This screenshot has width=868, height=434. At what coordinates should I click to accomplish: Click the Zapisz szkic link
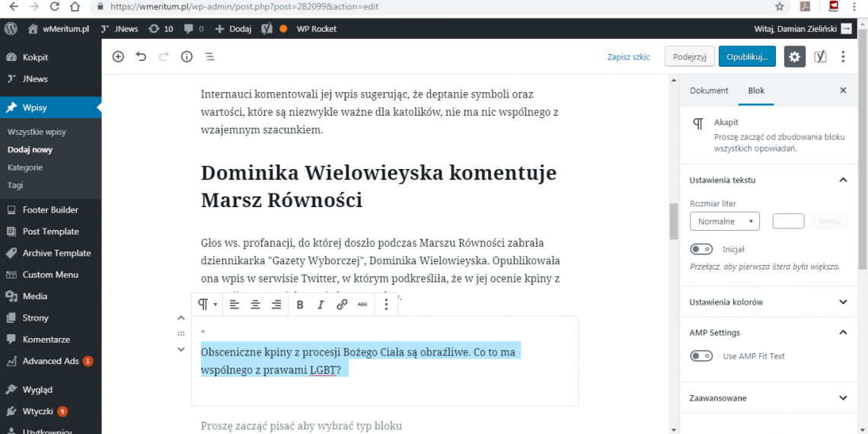(x=628, y=57)
